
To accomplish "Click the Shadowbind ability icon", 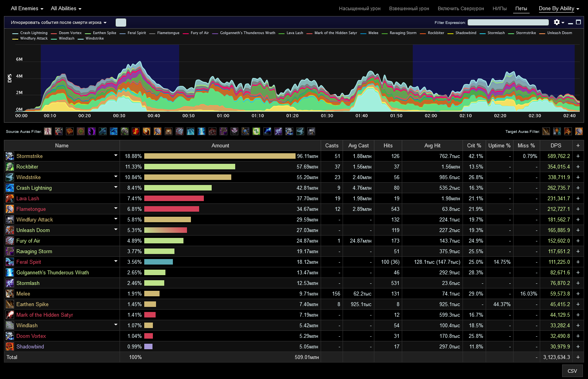I will (9, 346).
